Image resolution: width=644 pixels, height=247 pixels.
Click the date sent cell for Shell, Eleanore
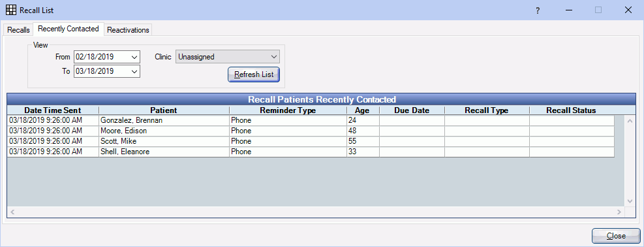(x=53, y=152)
